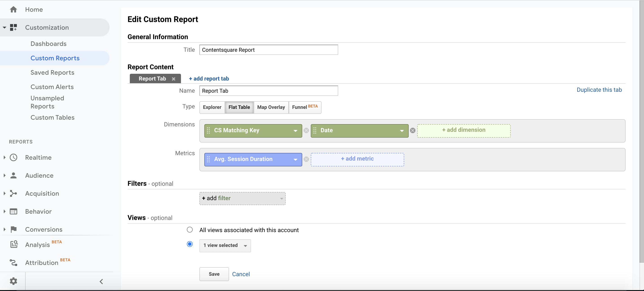644x291 pixels.
Task: Click Duplicate this tab link
Action: coord(599,90)
